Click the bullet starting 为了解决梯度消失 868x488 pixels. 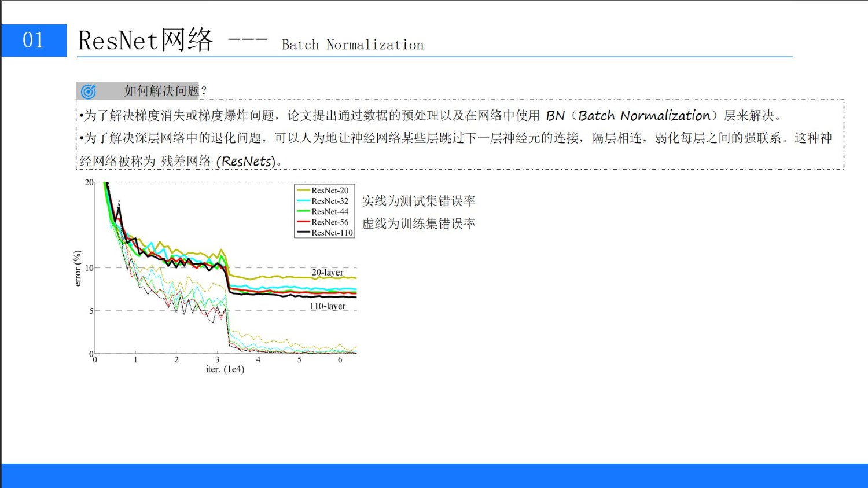431,116
